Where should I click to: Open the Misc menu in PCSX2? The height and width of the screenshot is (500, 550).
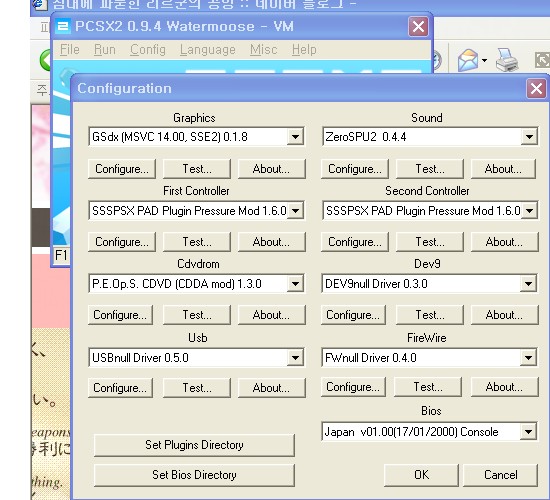[263, 49]
